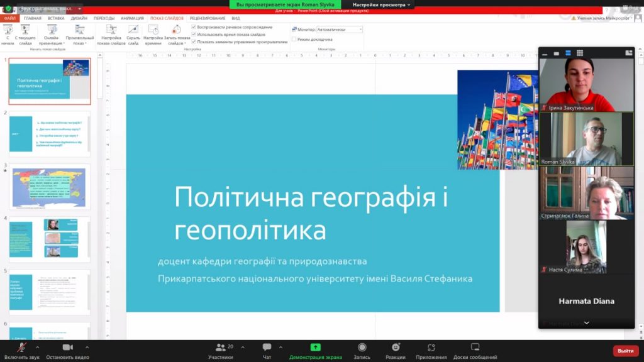Stop camera using Остановить видео icon

point(67,348)
